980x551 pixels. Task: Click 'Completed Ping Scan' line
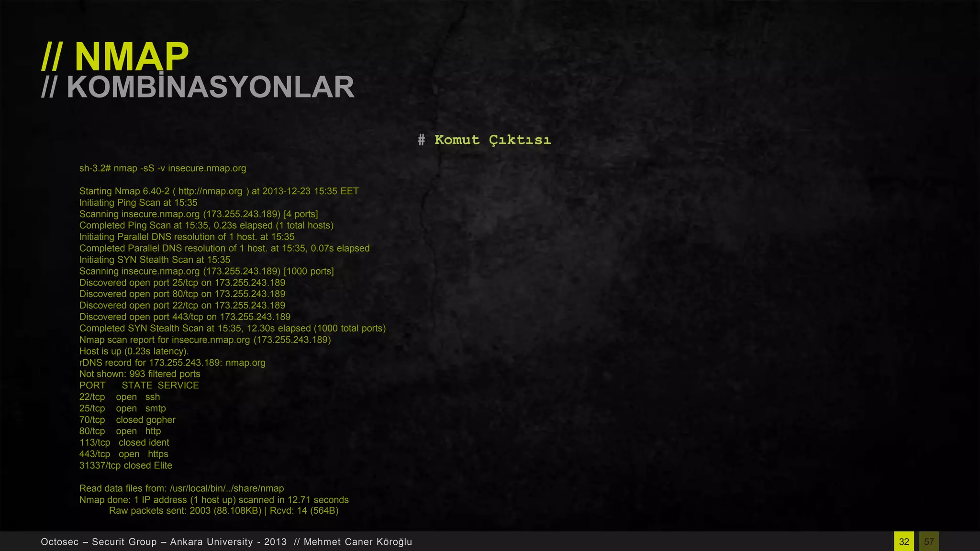coord(206,225)
